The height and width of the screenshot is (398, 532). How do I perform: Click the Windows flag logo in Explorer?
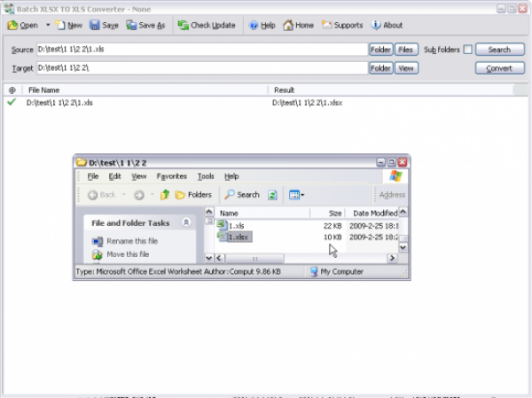coord(396,176)
